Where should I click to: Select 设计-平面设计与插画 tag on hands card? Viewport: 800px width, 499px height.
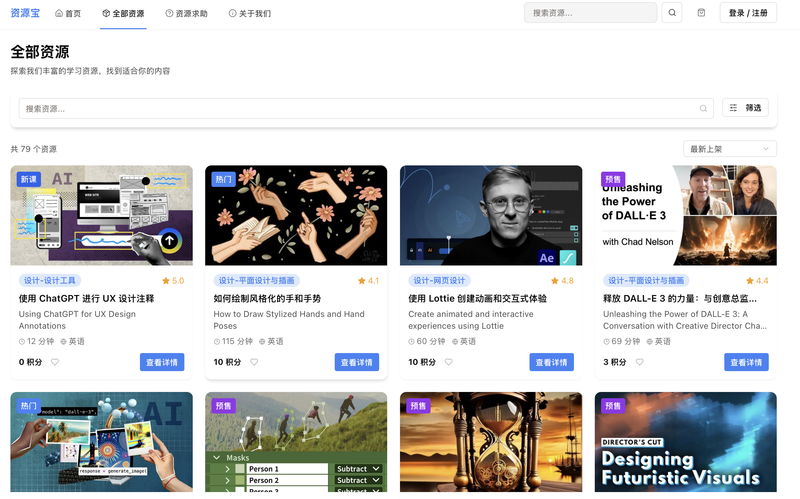[x=257, y=281]
